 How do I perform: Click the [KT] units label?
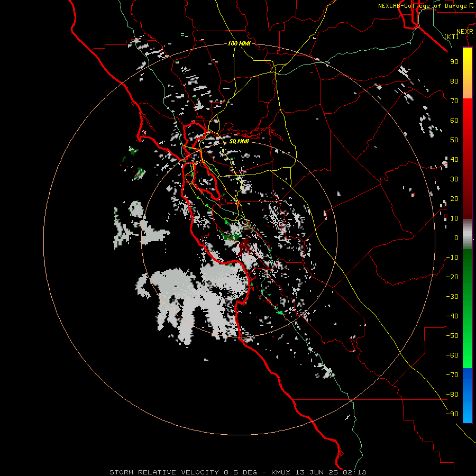452,36
